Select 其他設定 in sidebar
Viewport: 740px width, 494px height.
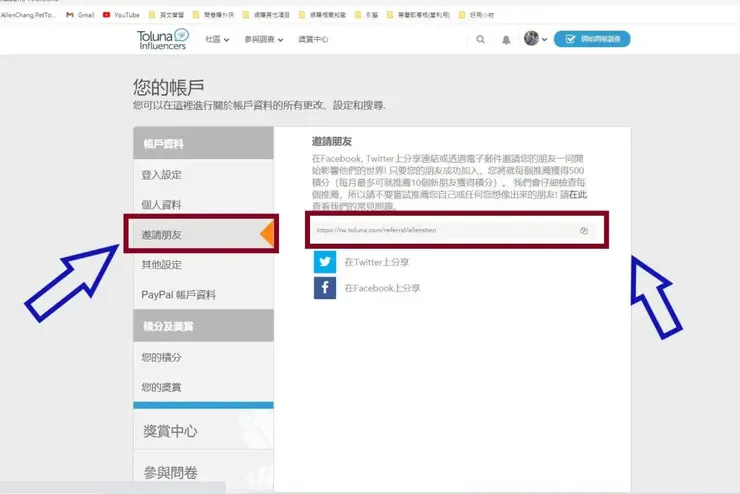click(x=203, y=265)
